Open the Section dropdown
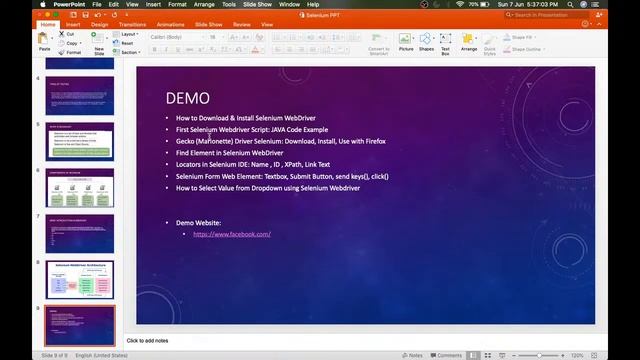Screen dimensions: 640x360 [127, 52]
